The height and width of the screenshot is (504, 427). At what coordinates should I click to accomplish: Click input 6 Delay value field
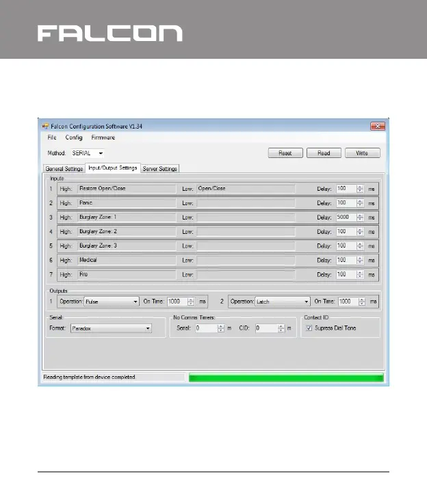[x=346, y=261]
